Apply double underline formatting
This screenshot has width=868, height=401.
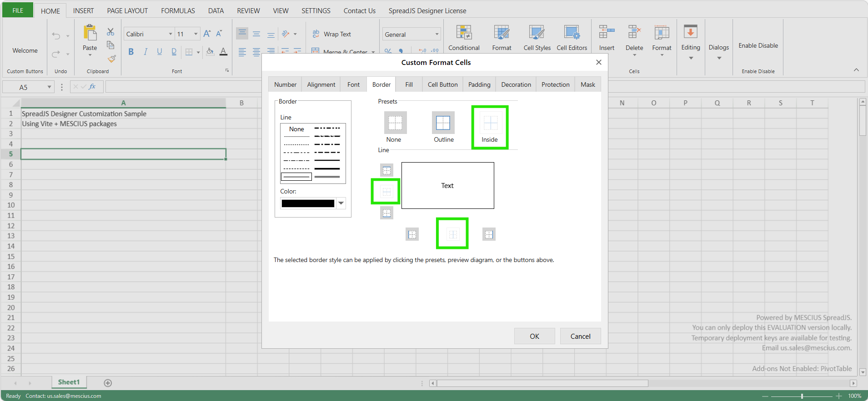pos(174,52)
